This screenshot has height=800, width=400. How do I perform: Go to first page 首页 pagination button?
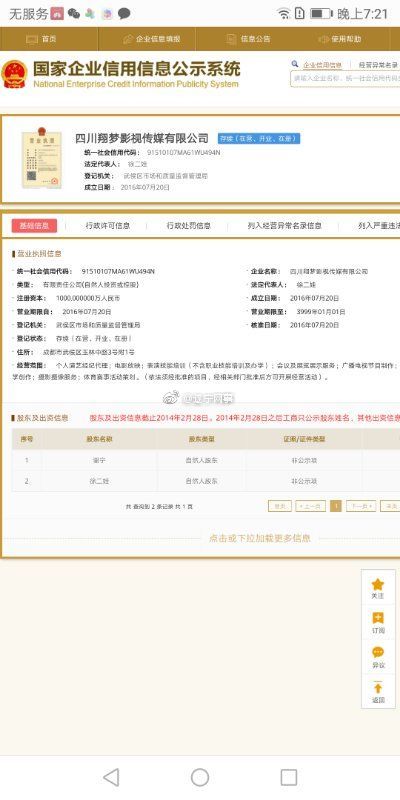(280, 506)
